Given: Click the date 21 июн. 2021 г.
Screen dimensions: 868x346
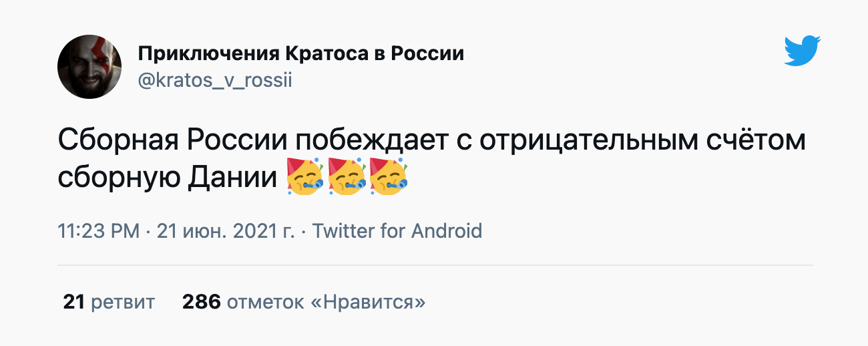Looking at the screenshot, I should (x=226, y=231).
